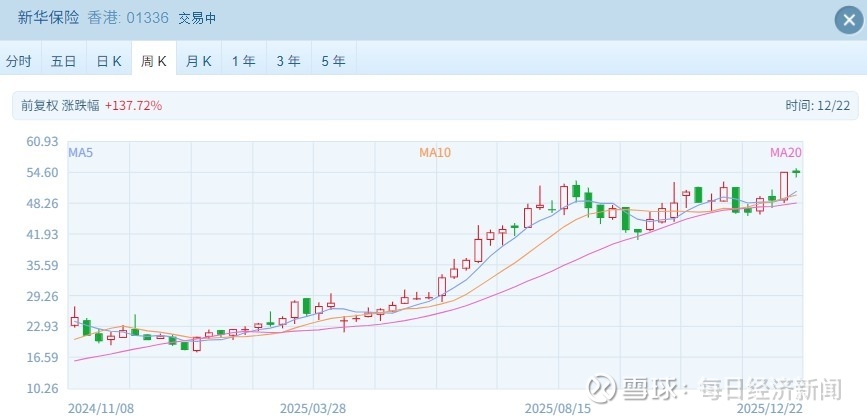Image resolution: width=867 pixels, height=416 pixels.
Task: Show the 3年 range chart
Action: (x=289, y=61)
